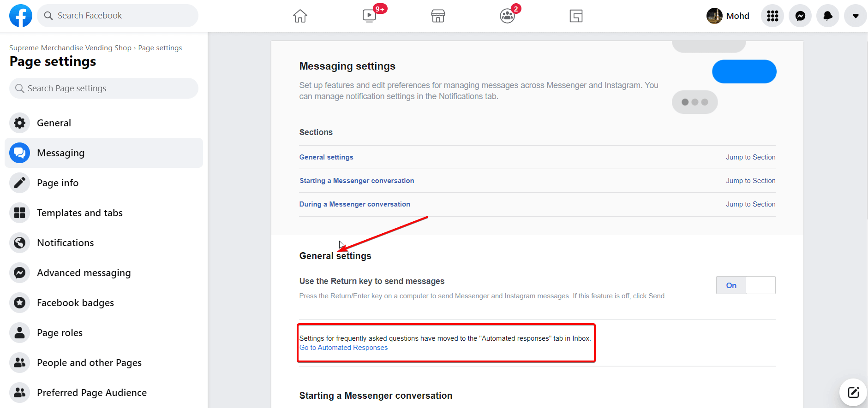Open the Watch videos icon
This screenshot has height=408, width=868.
tap(369, 16)
